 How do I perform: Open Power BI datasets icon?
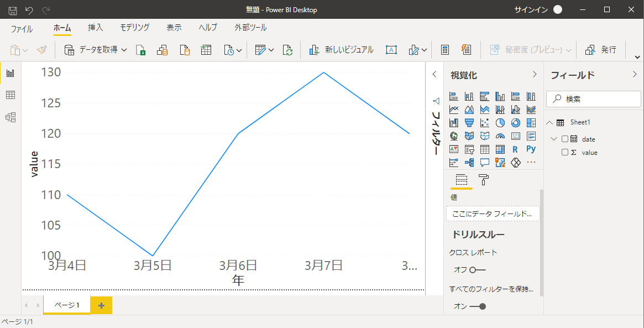tap(163, 50)
